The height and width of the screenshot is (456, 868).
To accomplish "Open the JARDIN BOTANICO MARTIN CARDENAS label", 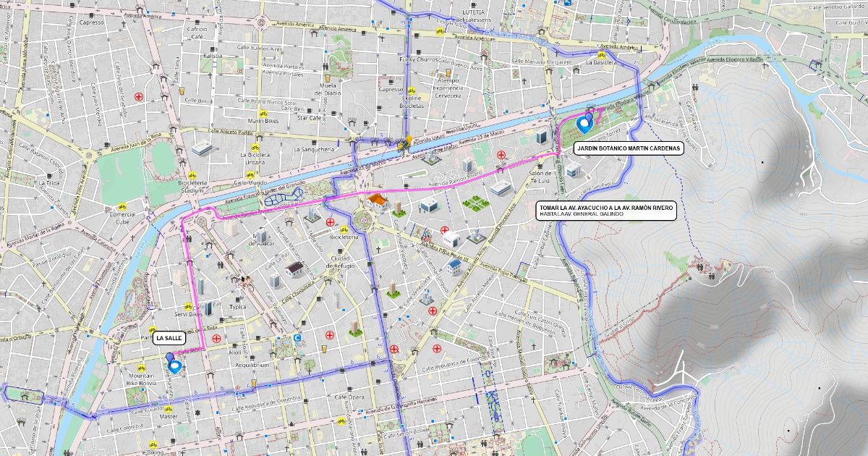I will 629,148.
